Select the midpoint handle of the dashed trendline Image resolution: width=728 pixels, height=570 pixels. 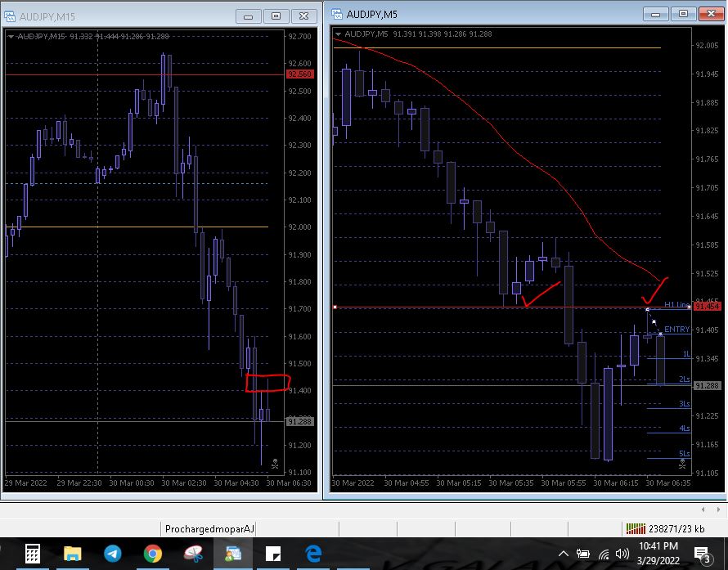pyautogui.click(x=654, y=321)
